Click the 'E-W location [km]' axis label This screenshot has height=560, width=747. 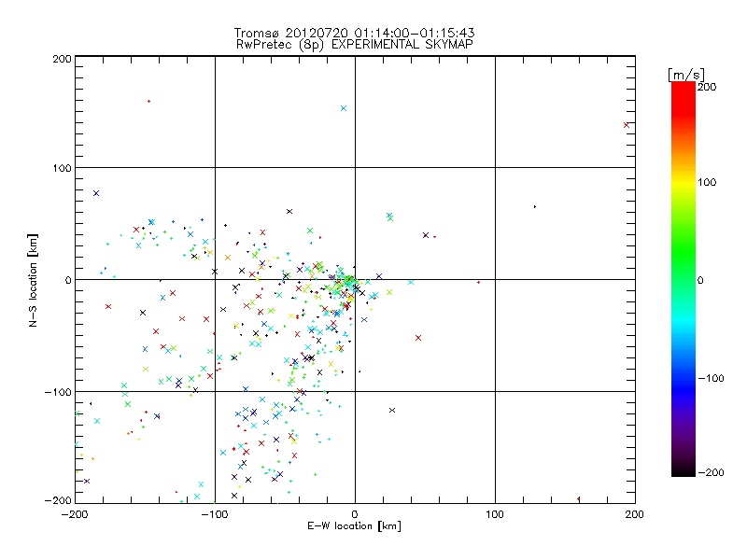click(354, 525)
